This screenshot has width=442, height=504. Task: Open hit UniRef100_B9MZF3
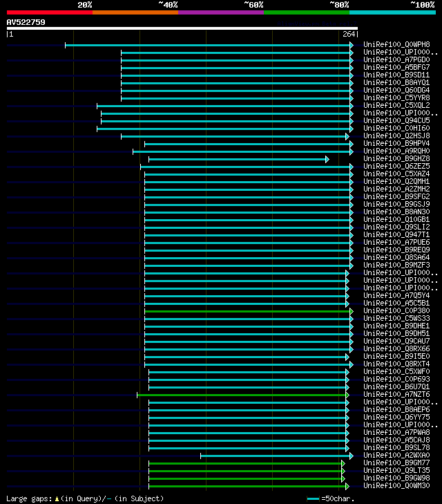(396, 265)
